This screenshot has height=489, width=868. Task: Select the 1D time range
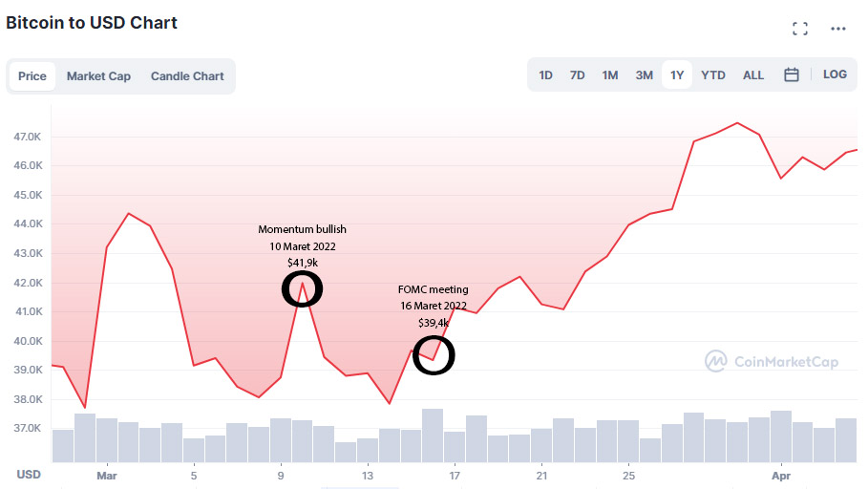tap(546, 75)
